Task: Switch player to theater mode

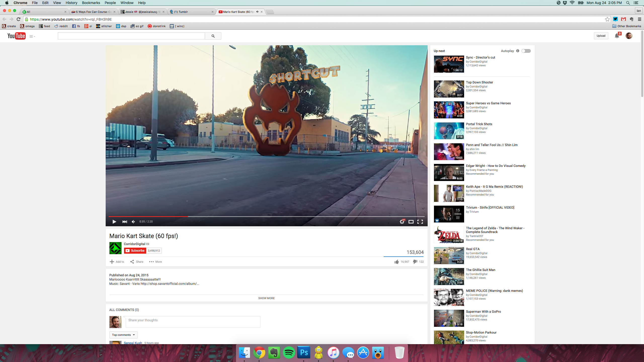Action: click(x=411, y=221)
